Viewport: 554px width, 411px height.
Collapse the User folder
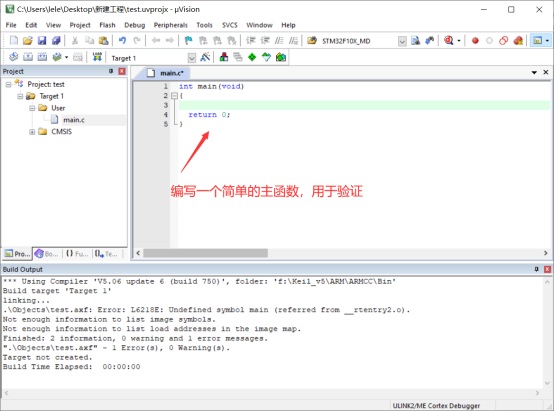32,108
